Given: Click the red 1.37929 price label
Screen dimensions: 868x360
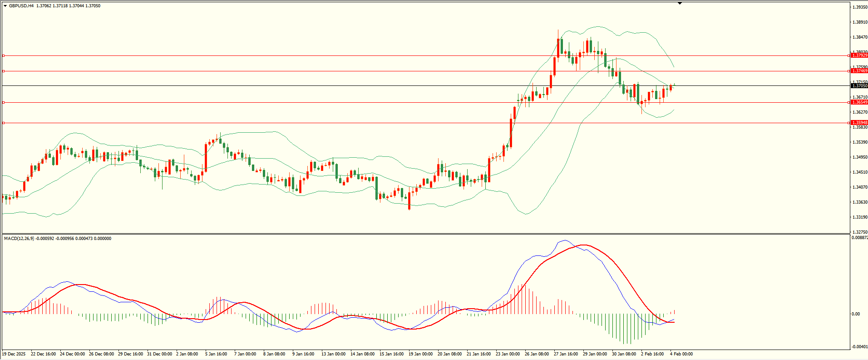Looking at the screenshot, I should (x=859, y=55).
